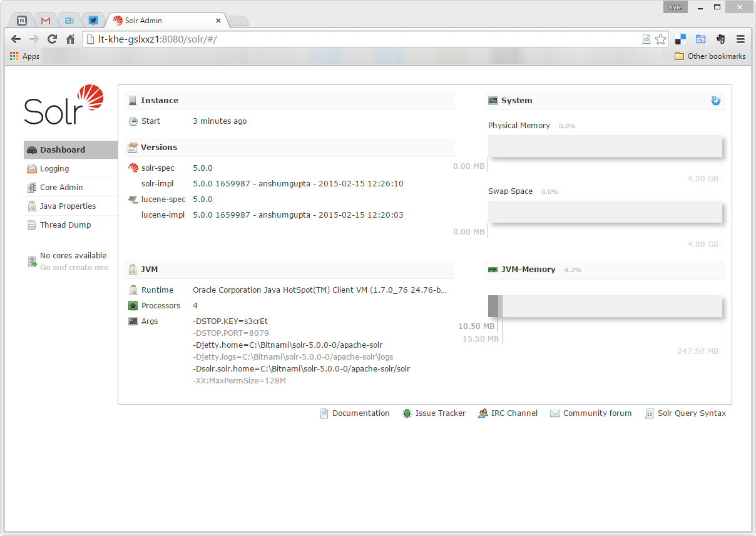Viewport: 756px width, 536px height.
Task: Click the Documentation page icon
Action: point(324,413)
